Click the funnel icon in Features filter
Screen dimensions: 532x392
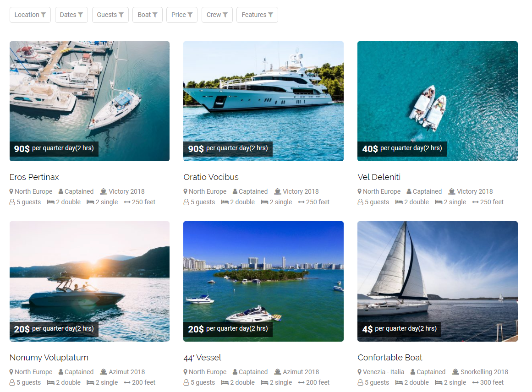(x=270, y=15)
